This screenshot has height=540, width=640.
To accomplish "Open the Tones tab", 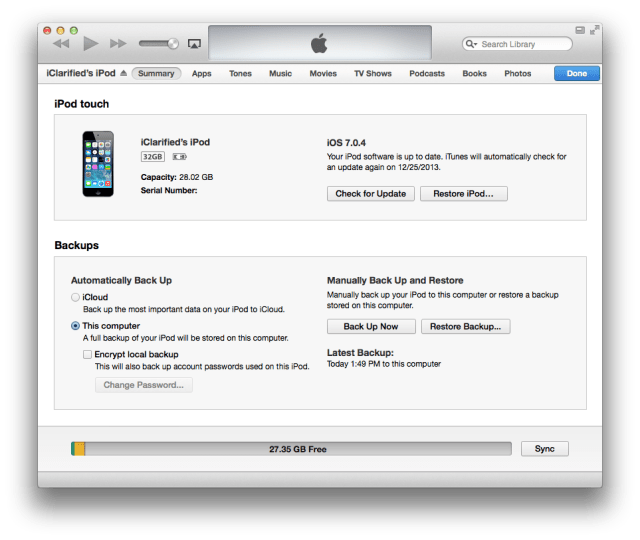I will tap(240, 73).
